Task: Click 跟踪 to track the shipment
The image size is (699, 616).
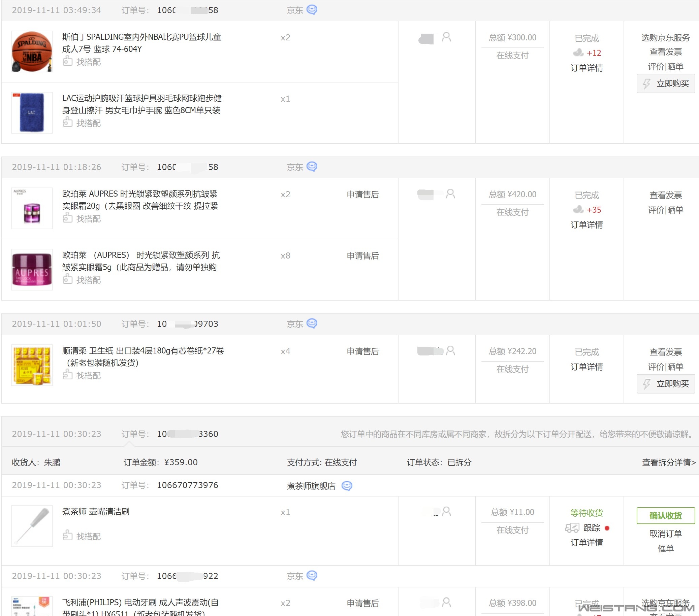Action: (592, 528)
